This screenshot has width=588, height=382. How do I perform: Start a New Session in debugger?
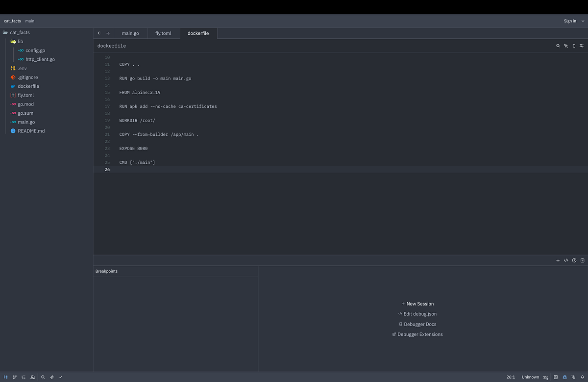point(417,304)
